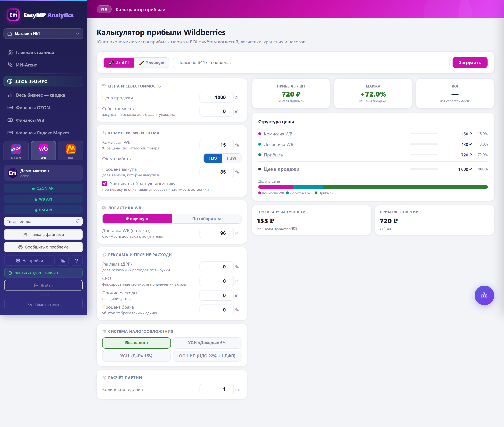Choose УСН «Доходы» 6% tax option
Screen dimensions: 504x427
point(207,343)
